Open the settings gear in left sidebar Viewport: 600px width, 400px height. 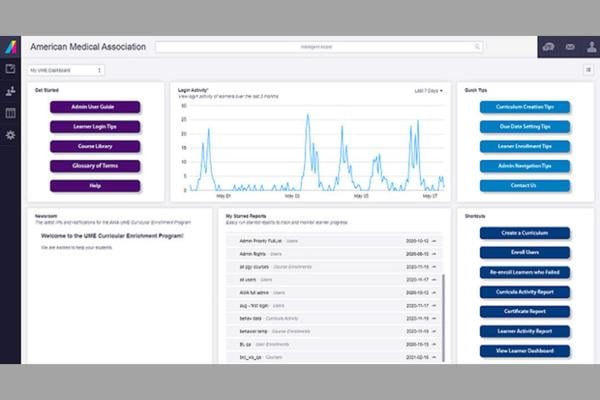10,135
